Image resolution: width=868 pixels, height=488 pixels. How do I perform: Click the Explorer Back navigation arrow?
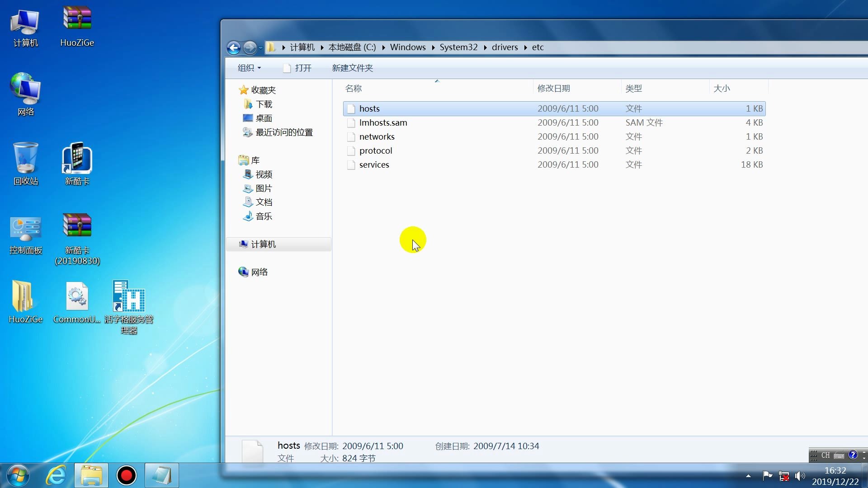[x=234, y=47]
